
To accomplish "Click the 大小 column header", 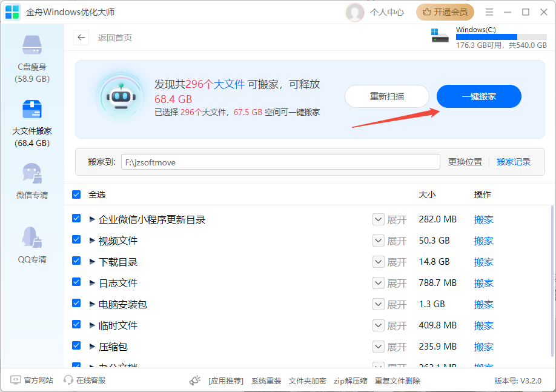I will tap(427, 194).
